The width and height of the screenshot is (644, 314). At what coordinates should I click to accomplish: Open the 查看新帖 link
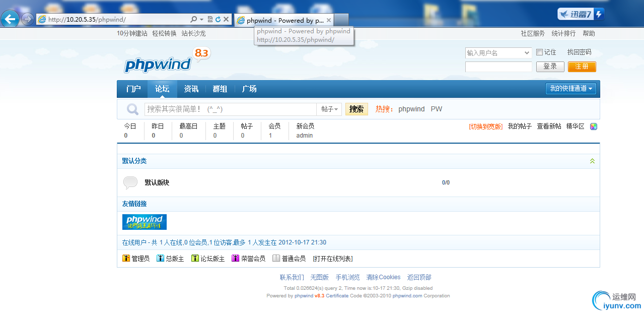pyautogui.click(x=549, y=127)
